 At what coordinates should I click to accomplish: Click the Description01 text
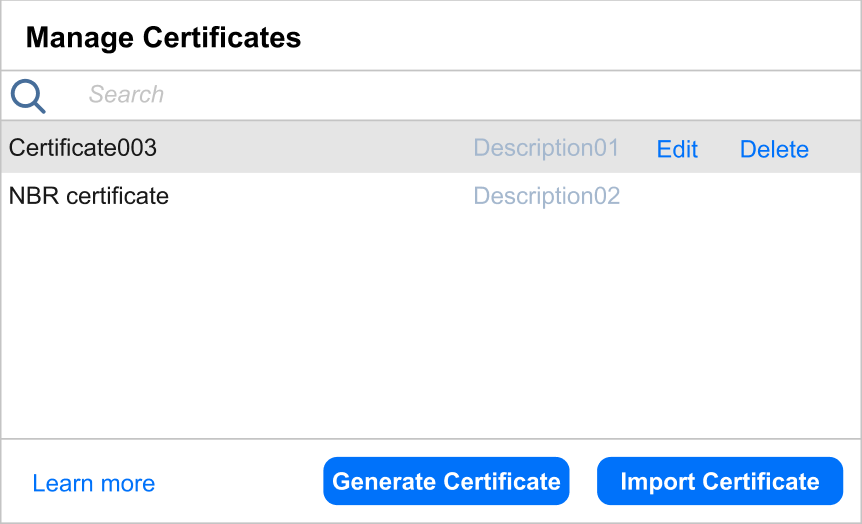[x=546, y=148]
